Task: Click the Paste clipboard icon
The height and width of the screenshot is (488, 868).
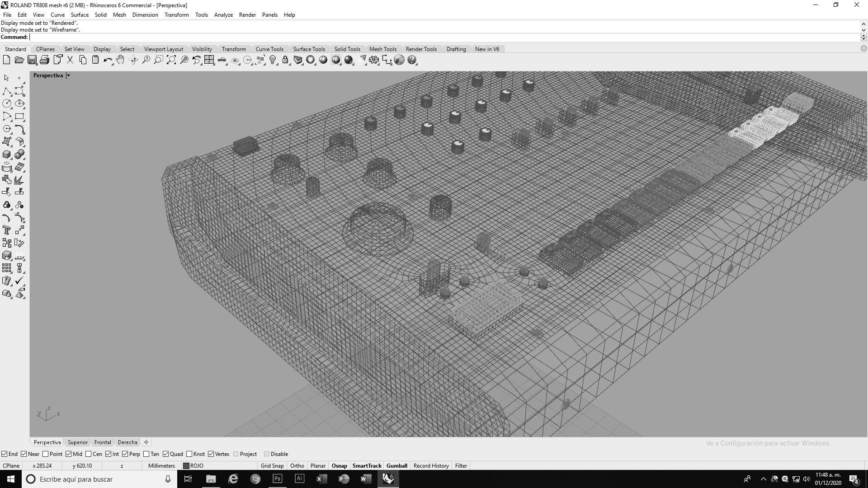Action: click(x=95, y=60)
